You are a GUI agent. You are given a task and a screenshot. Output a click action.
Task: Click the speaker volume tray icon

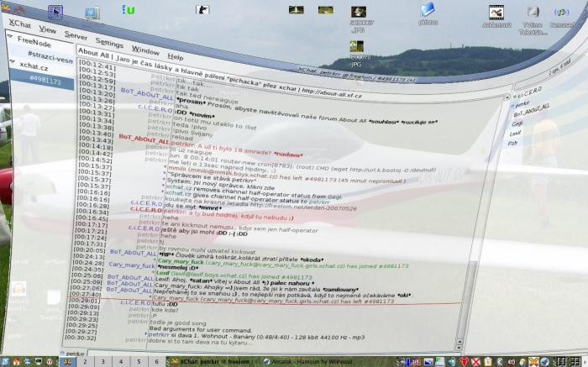[x=452, y=362]
